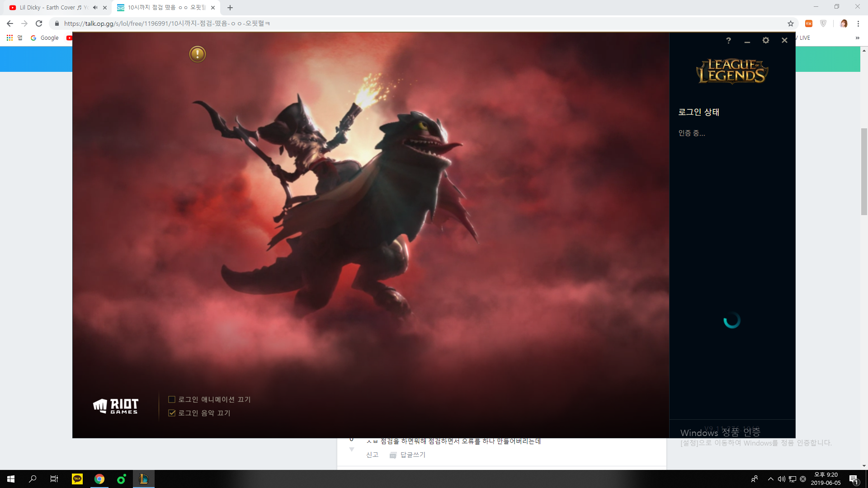Go forward in Chrome
The image size is (868, 488).
pyautogui.click(x=24, y=23)
